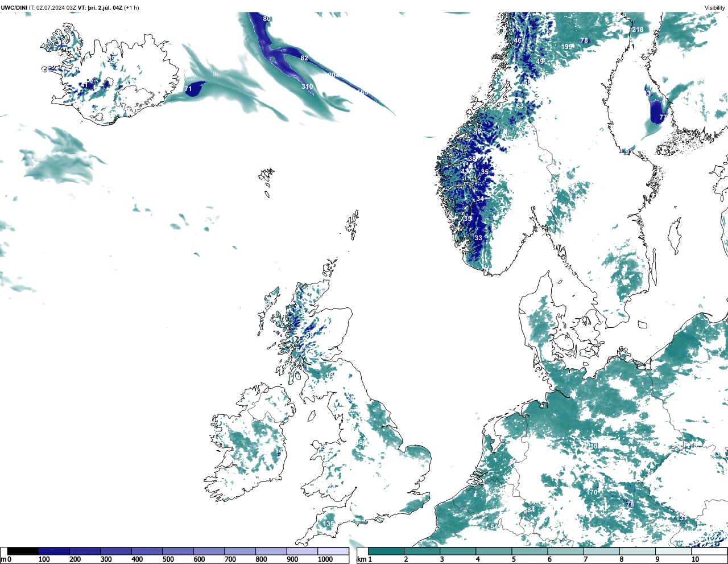The height and width of the screenshot is (564, 728).
Task: Click the '63' value in central Norway
Action: click(519, 106)
